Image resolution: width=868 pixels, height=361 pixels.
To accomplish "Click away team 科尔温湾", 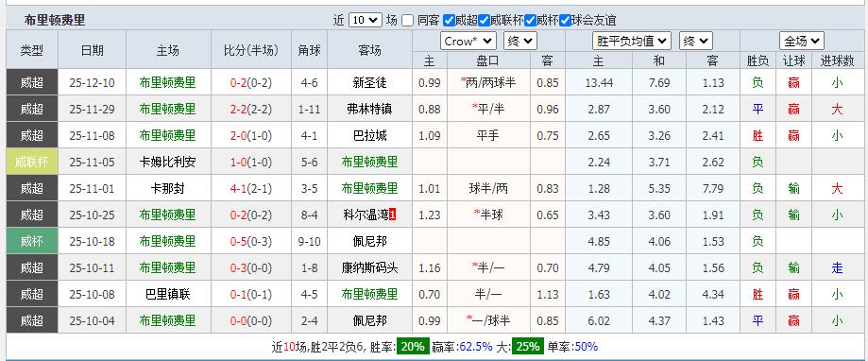I will tap(366, 215).
